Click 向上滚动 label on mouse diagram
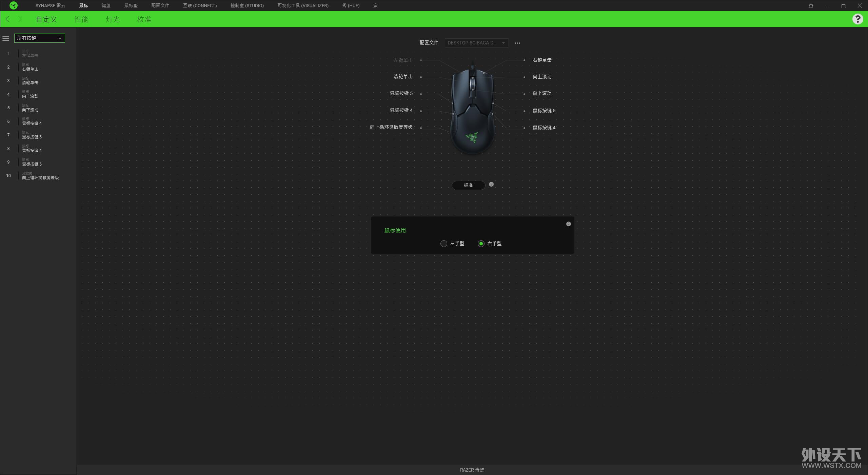868x475 pixels. [x=542, y=77]
